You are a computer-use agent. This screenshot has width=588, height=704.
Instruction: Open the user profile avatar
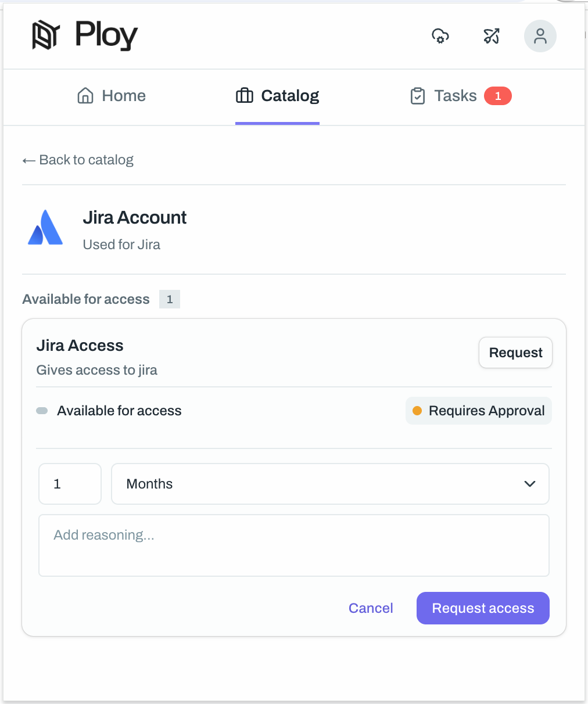click(540, 36)
